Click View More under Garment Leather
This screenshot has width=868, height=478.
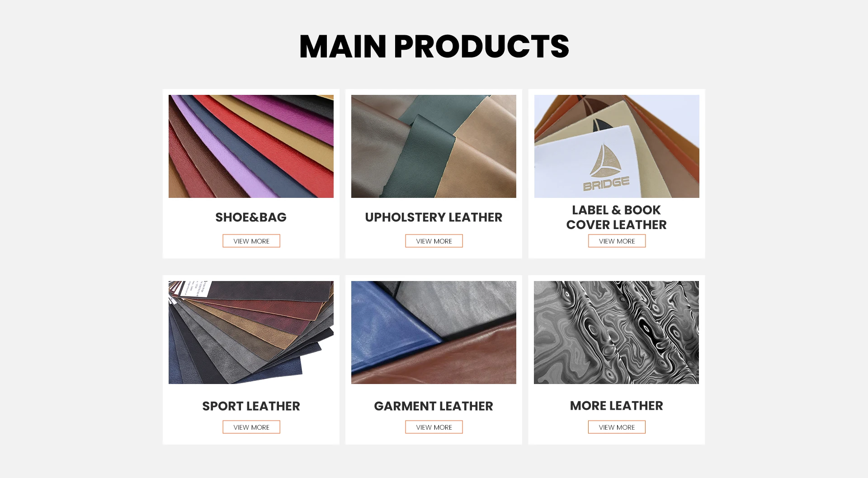pos(434,427)
